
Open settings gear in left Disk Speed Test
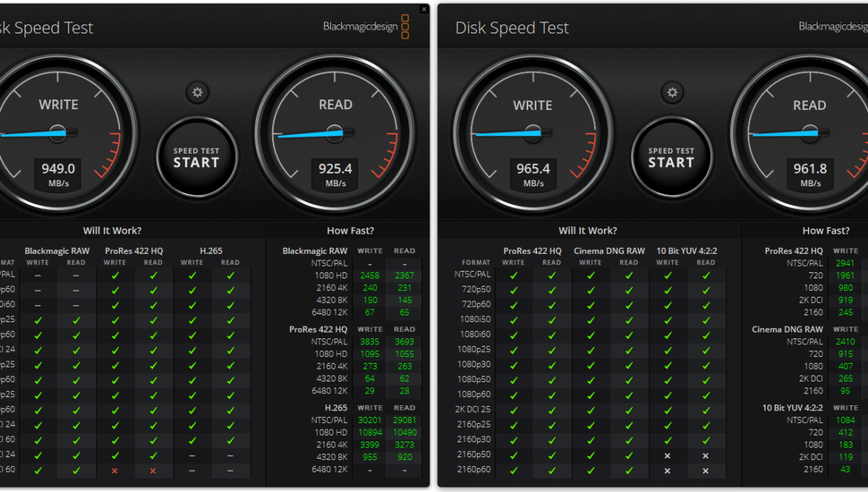click(x=197, y=93)
